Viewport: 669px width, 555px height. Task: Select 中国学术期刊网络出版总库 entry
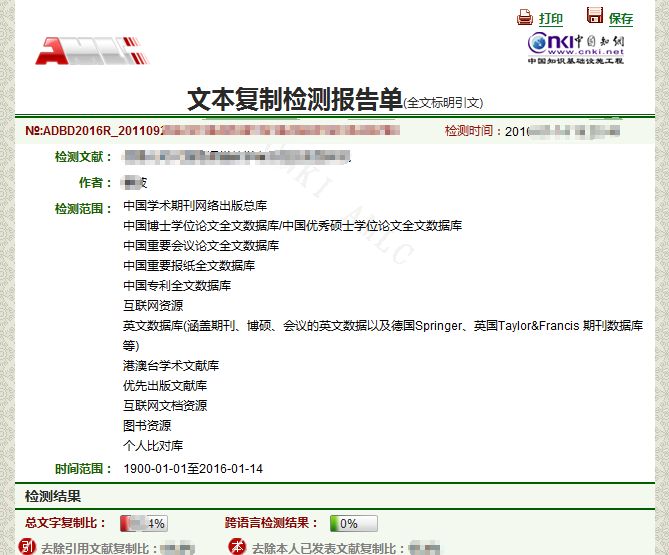(x=195, y=206)
